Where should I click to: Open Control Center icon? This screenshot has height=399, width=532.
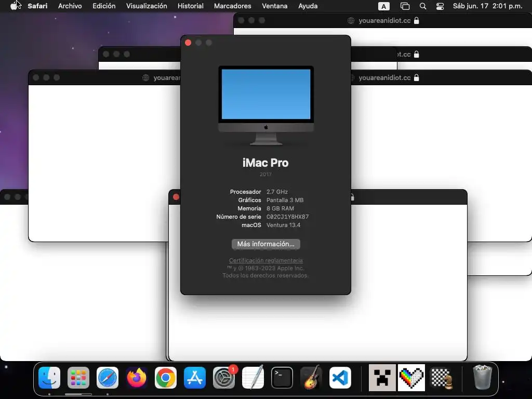click(440, 6)
